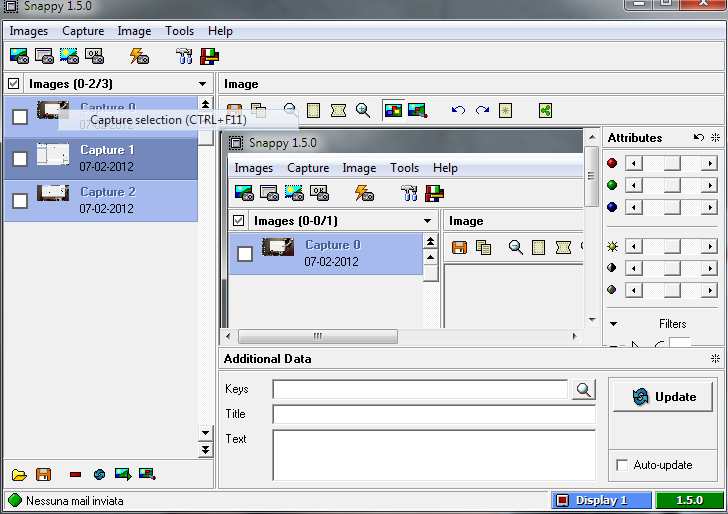
Task: Click the capture full screen camera icon
Action: [20, 56]
